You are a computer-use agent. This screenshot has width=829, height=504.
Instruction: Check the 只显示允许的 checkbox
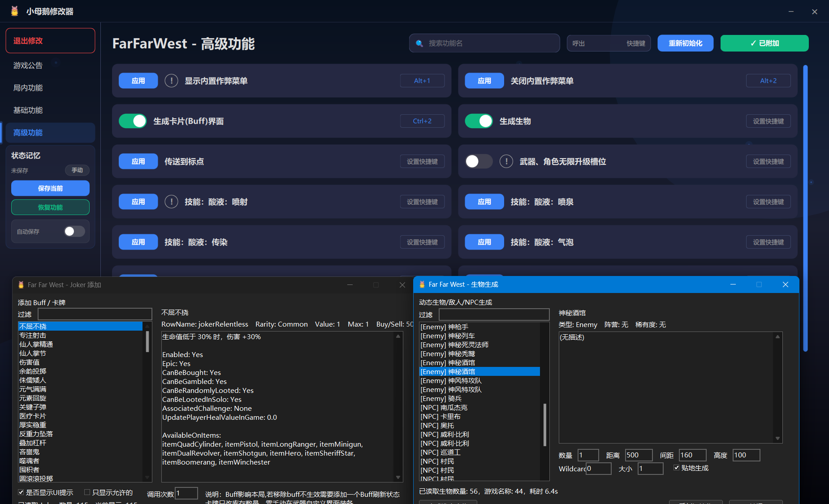point(87,492)
